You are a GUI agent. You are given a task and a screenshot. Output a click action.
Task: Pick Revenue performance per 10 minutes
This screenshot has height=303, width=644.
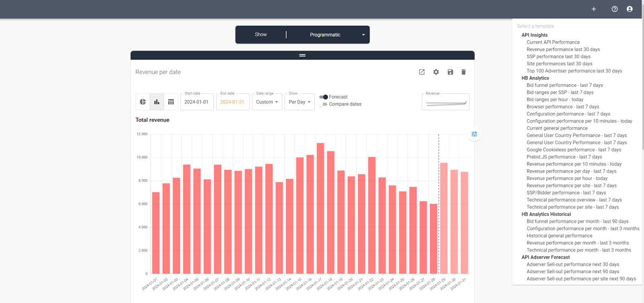click(574, 164)
